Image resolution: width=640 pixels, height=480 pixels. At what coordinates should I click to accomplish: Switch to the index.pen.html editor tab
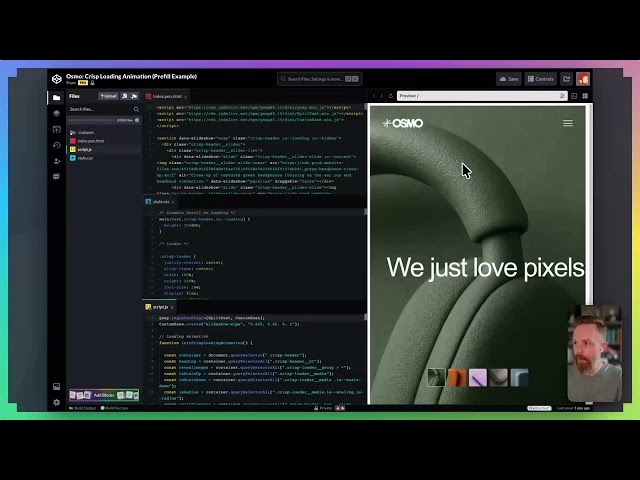click(165, 96)
